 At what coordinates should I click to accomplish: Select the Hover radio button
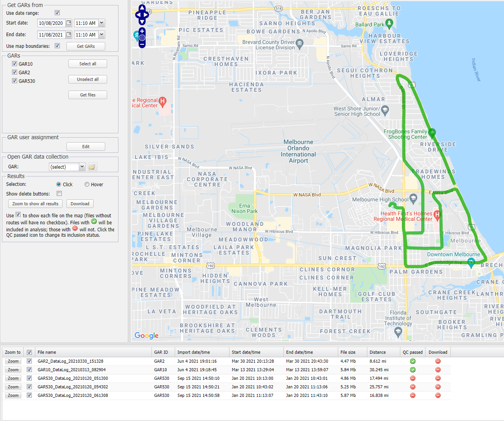click(x=87, y=185)
